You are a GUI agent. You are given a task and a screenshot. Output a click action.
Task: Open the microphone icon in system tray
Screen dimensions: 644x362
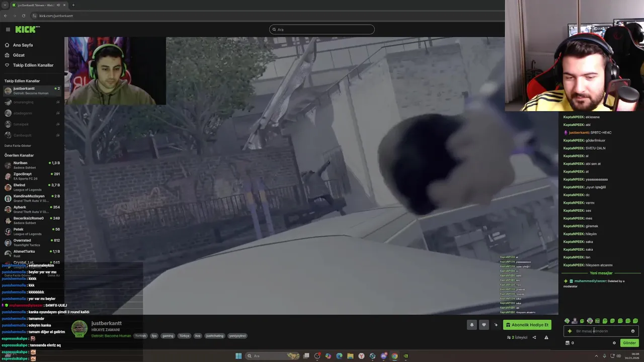click(x=605, y=356)
